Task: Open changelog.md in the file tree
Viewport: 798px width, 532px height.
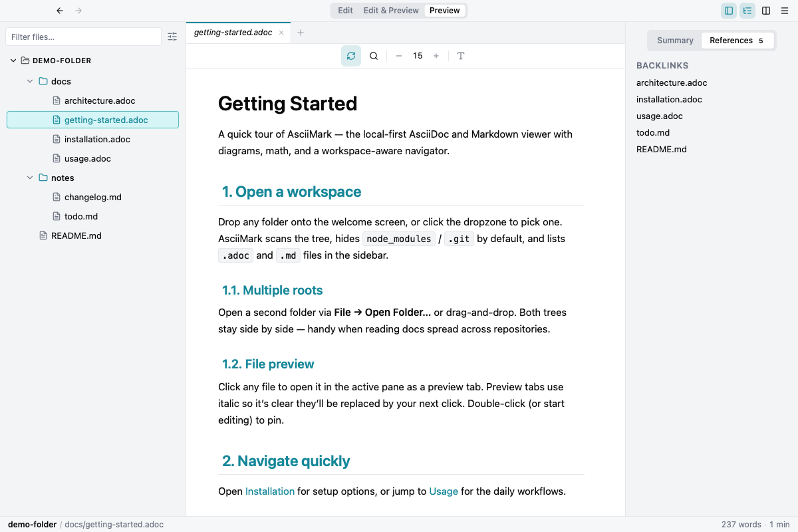Action: (x=92, y=197)
